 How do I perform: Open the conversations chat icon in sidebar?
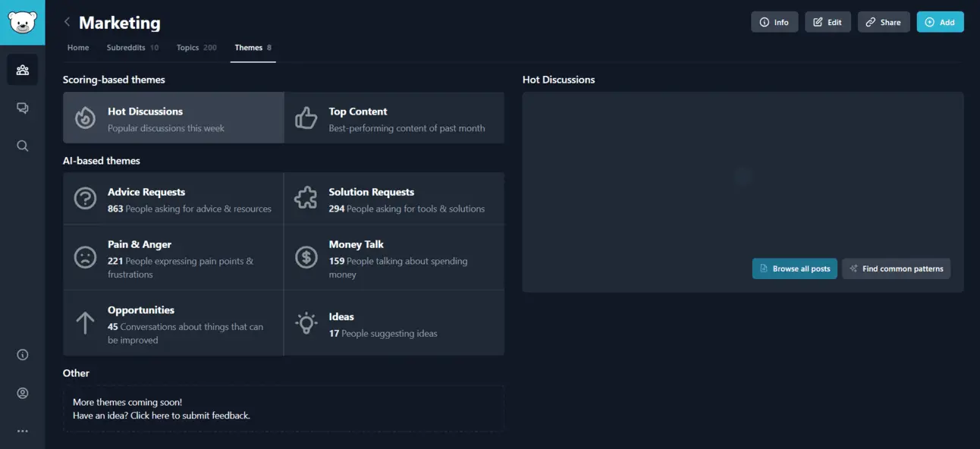tap(22, 108)
